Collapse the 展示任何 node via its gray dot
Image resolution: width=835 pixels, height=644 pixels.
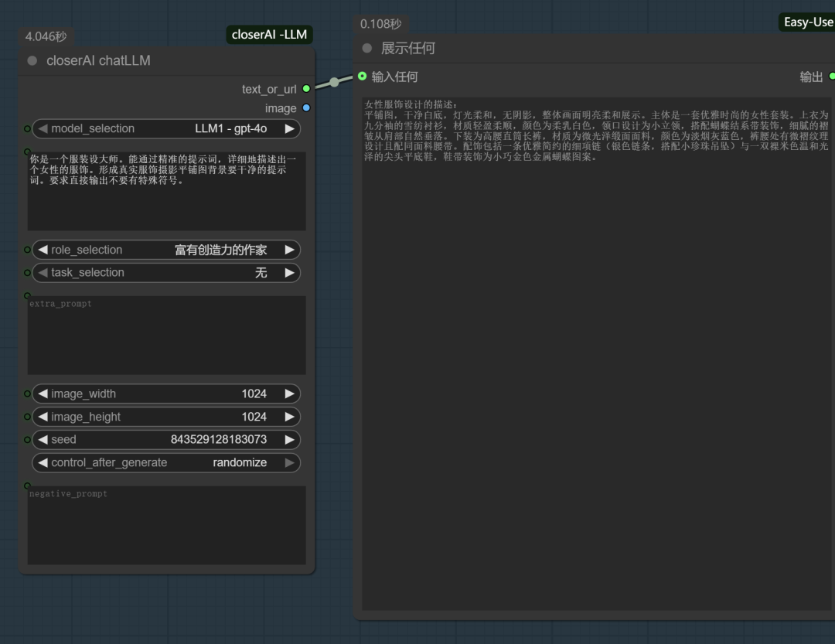click(367, 49)
